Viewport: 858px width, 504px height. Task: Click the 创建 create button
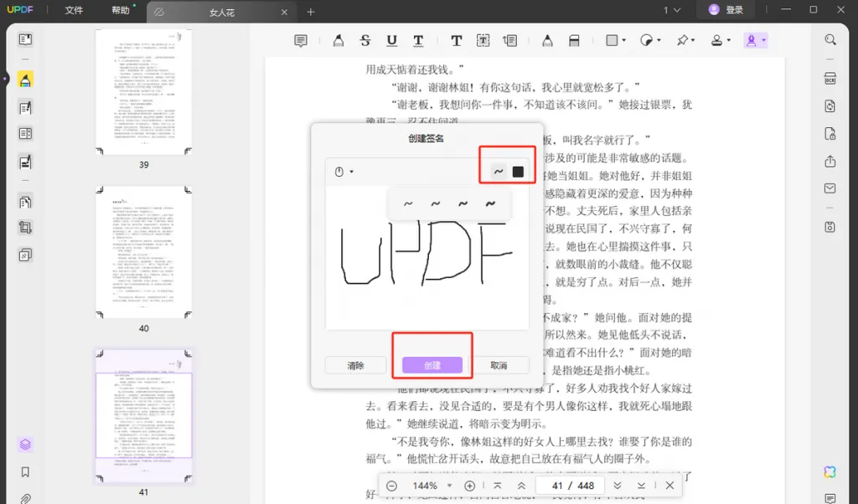[x=432, y=365]
